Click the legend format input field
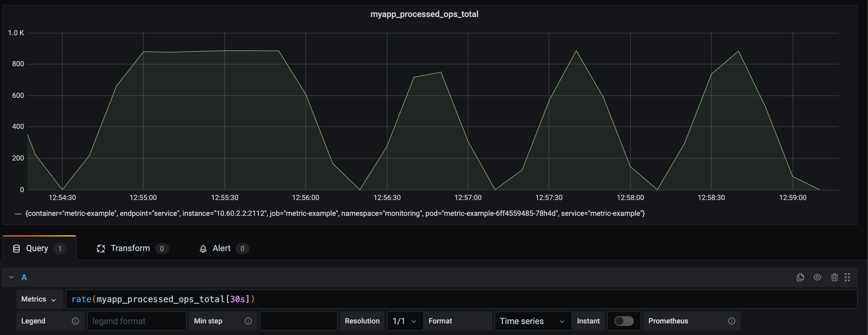Viewport: 868px width, 335px height. 137,321
